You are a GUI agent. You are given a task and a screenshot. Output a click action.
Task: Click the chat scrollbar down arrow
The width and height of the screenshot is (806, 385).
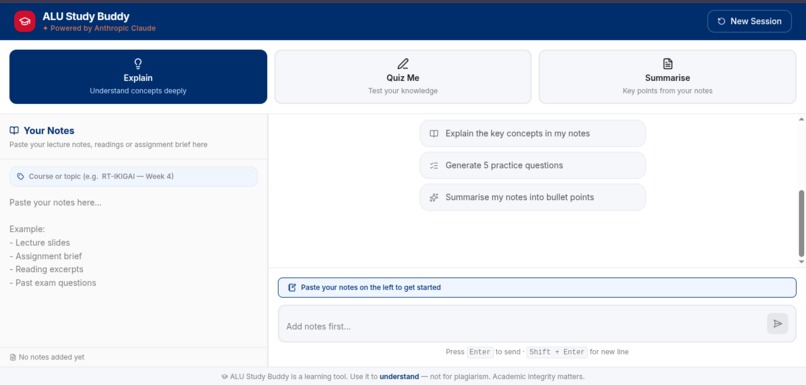801,262
